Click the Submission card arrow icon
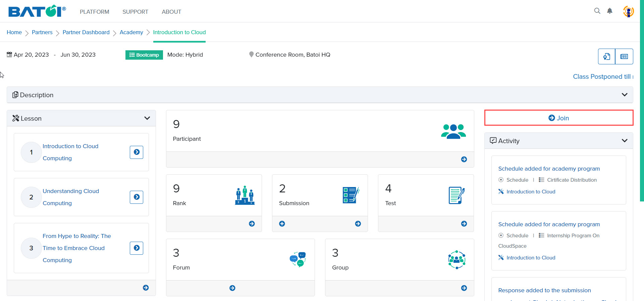This screenshot has width=644, height=301. pyautogui.click(x=358, y=224)
